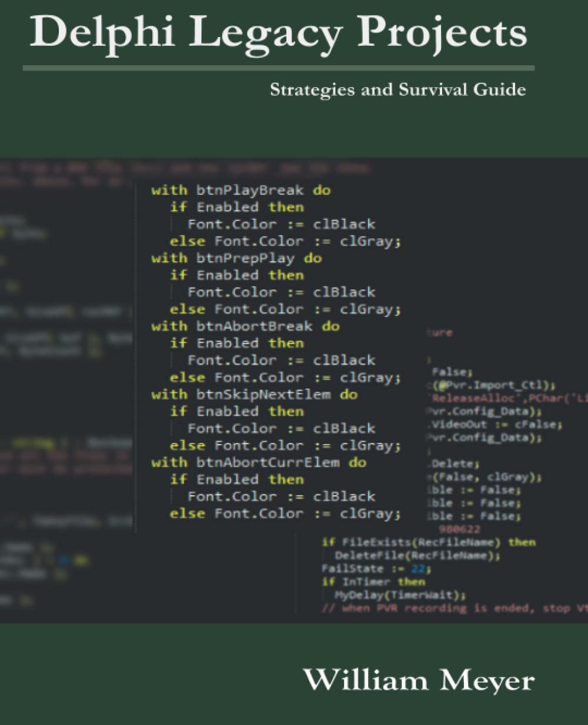Screen dimensions: 588x725
Task: Select the "with btnPrepPlay do" code line
Action: (x=236, y=258)
